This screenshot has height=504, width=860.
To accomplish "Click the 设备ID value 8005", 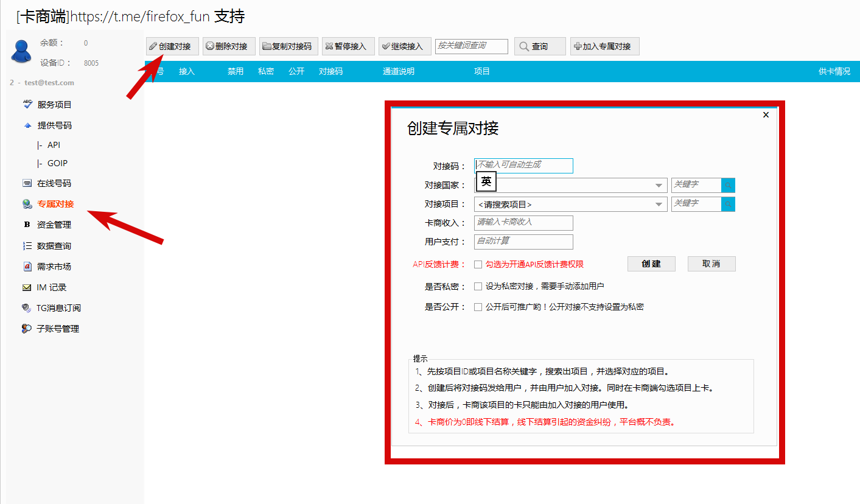I will 91,63.
